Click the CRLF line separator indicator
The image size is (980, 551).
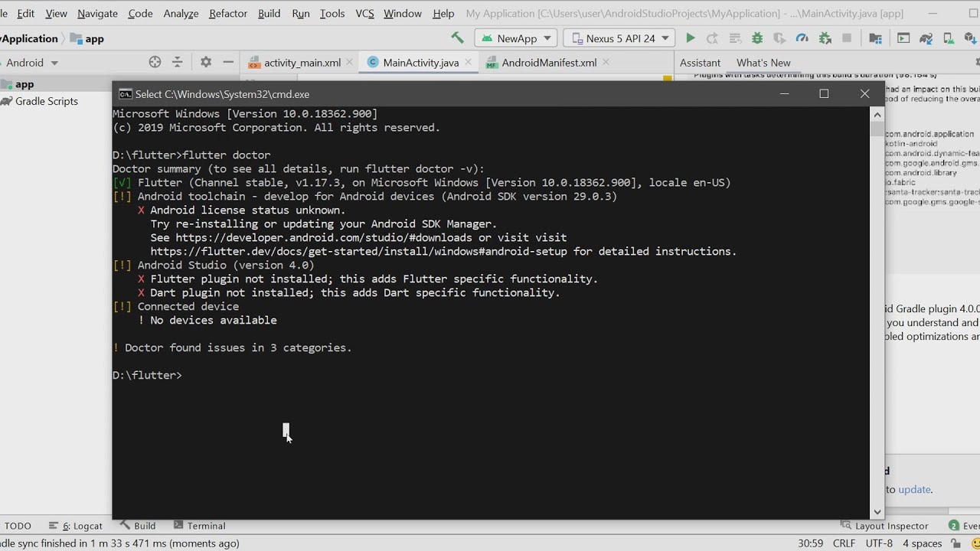click(844, 543)
